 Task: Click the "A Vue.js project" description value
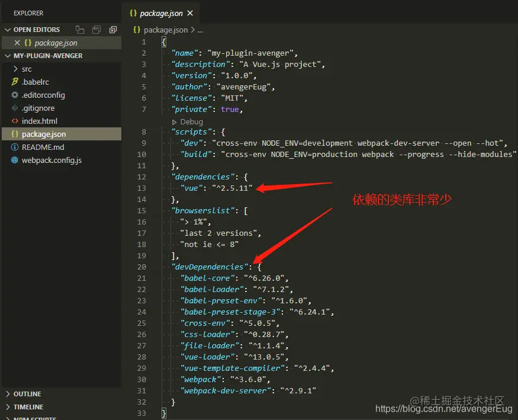(280, 65)
